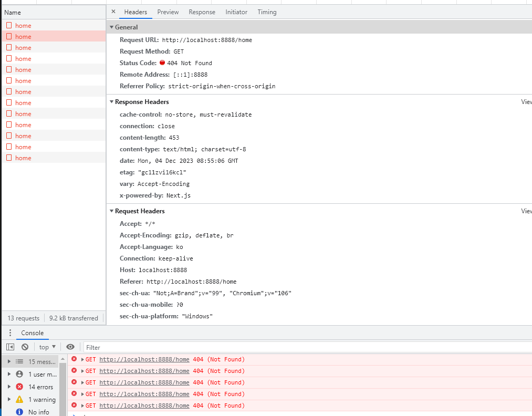
Task: Click 'View' source next to Request Headers
Action: [x=526, y=211]
